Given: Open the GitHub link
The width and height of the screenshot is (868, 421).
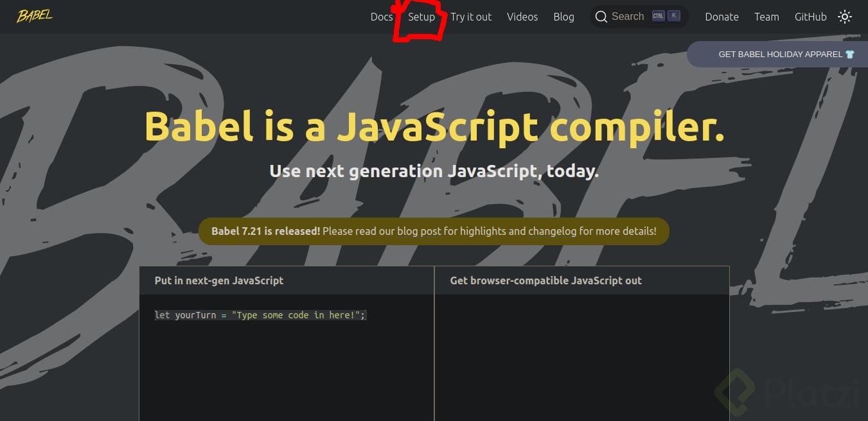Looking at the screenshot, I should [x=811, y=17].
